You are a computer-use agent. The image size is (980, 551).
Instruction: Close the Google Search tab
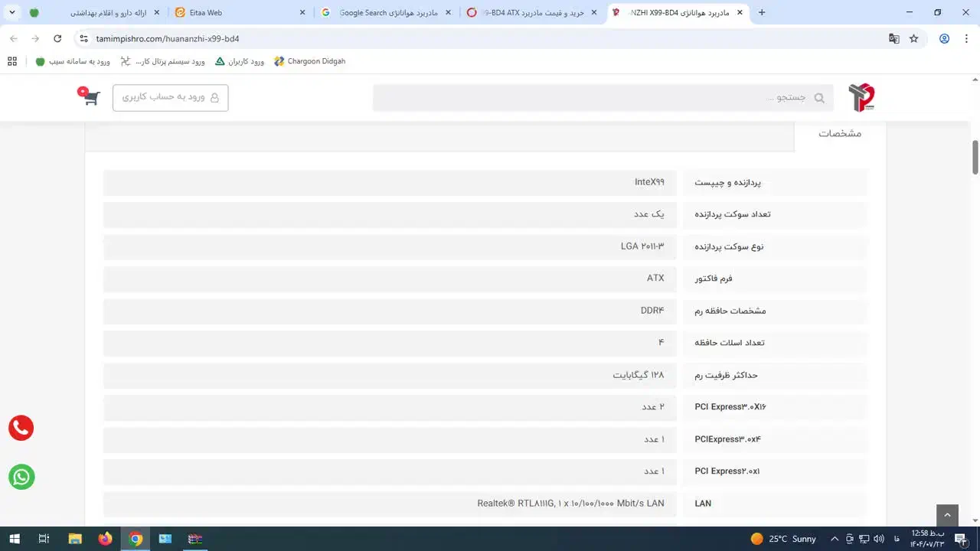tap(448, 12)
